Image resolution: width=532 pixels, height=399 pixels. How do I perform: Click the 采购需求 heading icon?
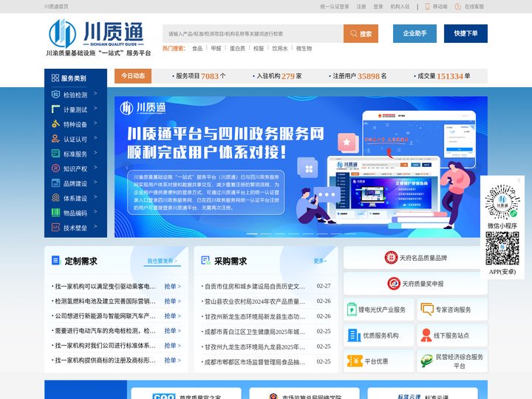click(x=205, y=260)
